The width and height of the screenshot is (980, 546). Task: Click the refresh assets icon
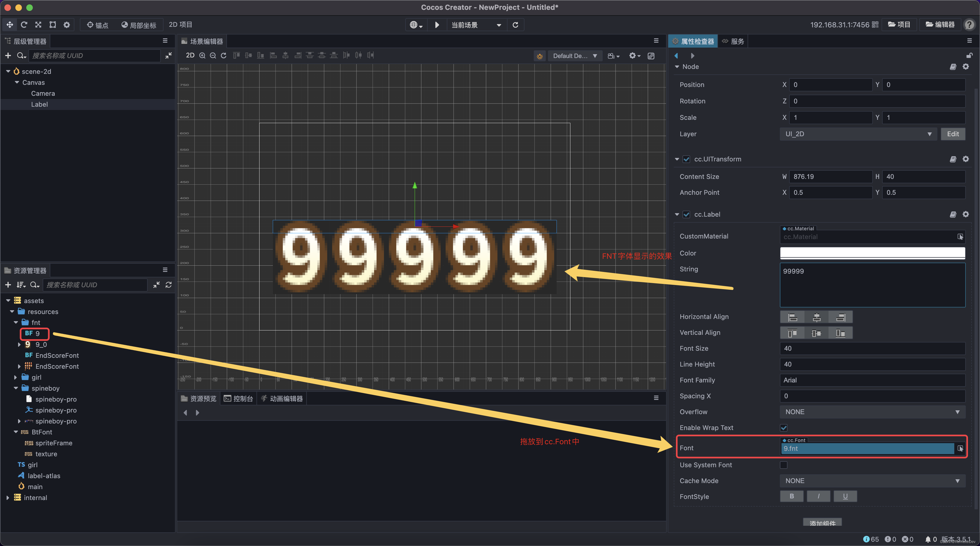click(168, 284)
